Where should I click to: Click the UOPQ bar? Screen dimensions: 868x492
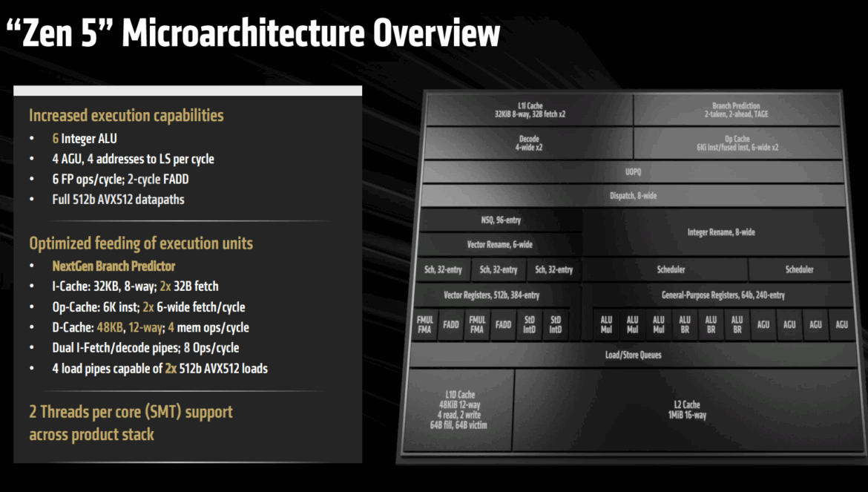(x=632, y=171)
